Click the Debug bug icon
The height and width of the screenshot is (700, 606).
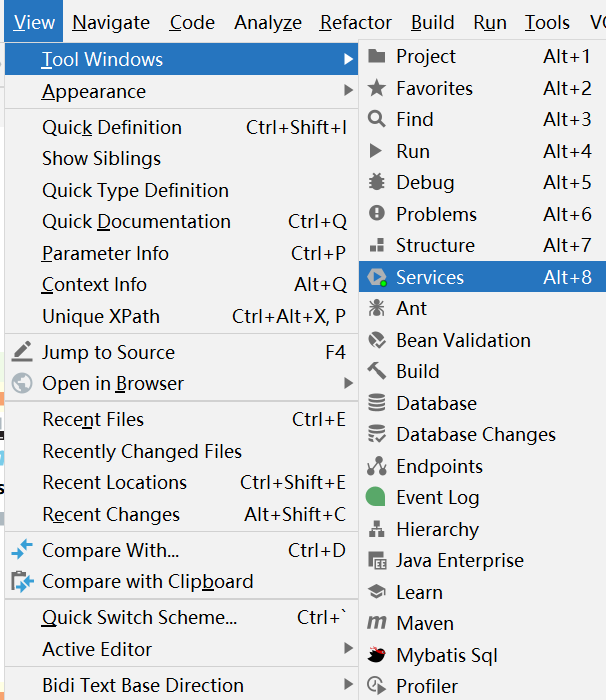point(377,182)
